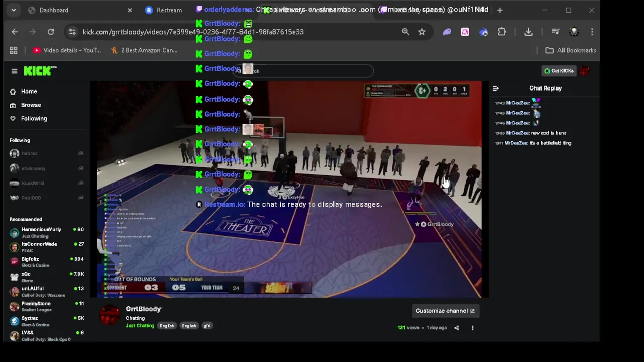The image size is (644, 362).
Task: Open HarmoniousYuriy recommended channel
Action: coord(46,232)
